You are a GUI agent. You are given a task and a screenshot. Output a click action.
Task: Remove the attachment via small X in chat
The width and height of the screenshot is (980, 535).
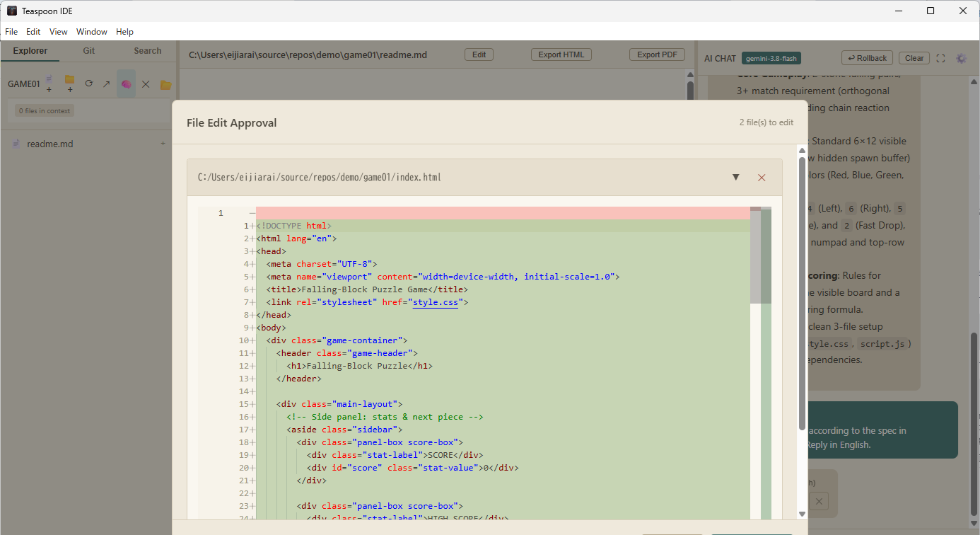coord(819,501)
